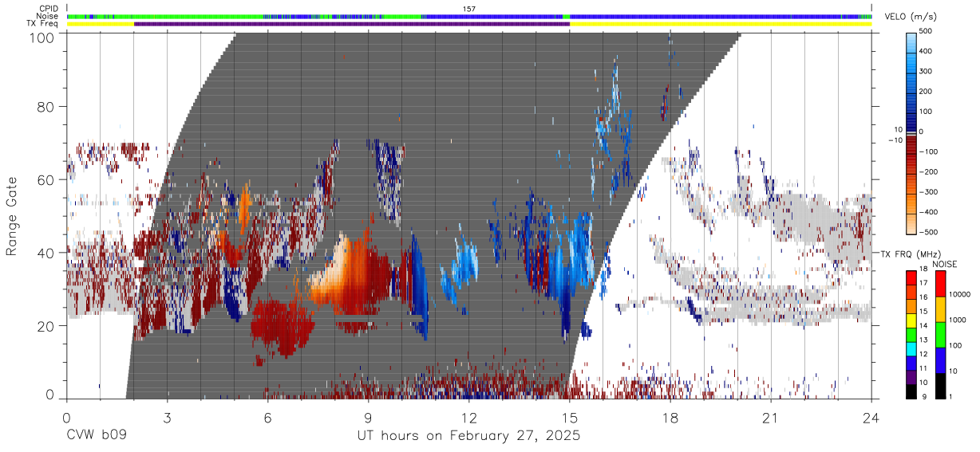Click the Range Gate axis title

click(x=12, y=216)
